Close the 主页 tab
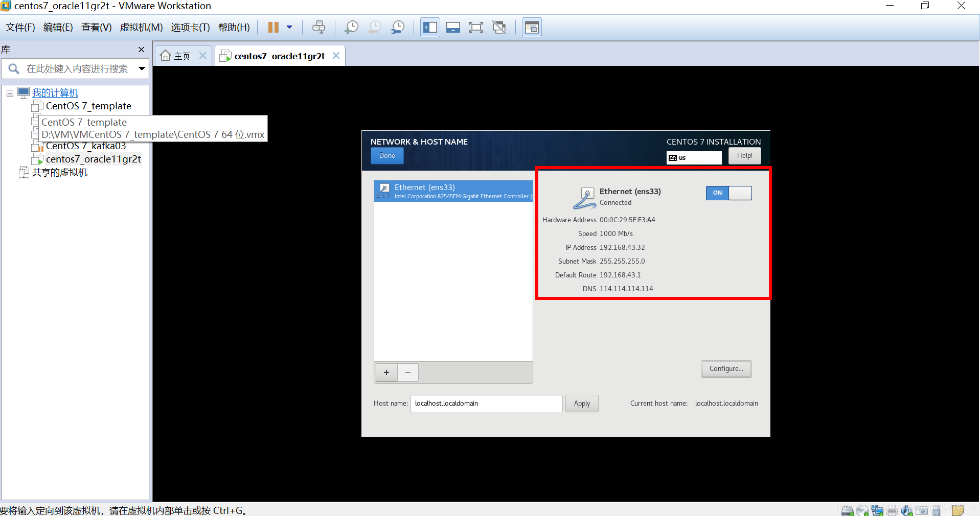This screenshot has height=516, width=980. 203,56
